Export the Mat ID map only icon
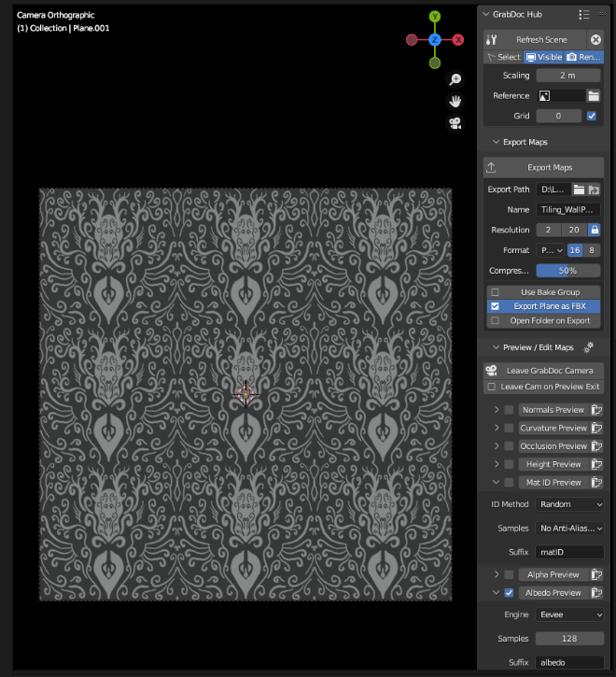Screen dimensions: 616x677 click(596, 482)
